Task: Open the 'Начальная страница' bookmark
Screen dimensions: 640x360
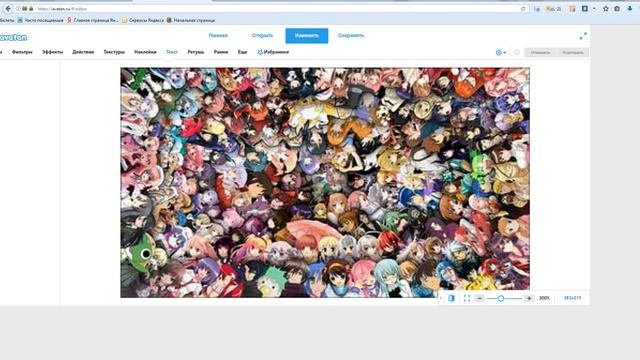Action: pyautogui.click(x=191, y=20)
